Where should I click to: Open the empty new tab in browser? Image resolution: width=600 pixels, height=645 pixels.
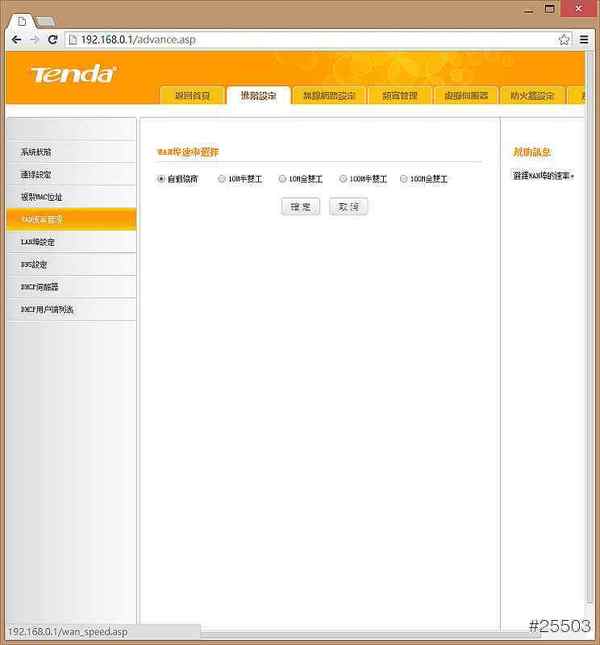[45, 21]
